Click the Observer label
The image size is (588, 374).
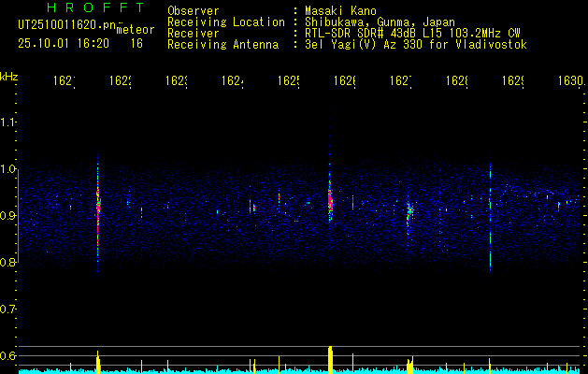(x=194, y=11)
